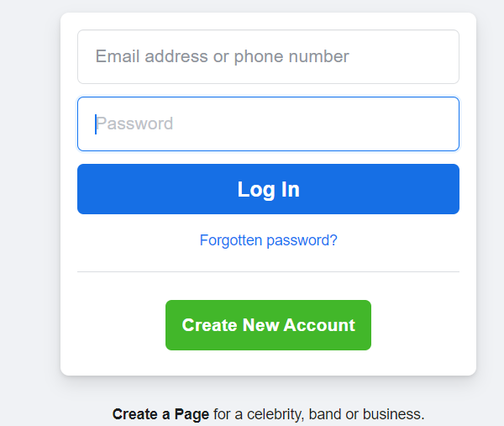Click the Email address or phone number field
The image size is (504, 426).
coord(268,57)
